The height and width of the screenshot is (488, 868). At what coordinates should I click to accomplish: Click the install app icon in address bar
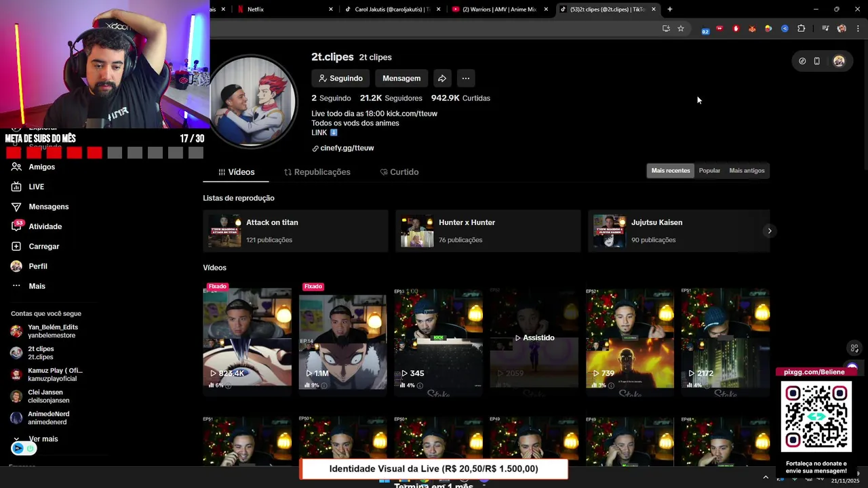pos(666,28)
